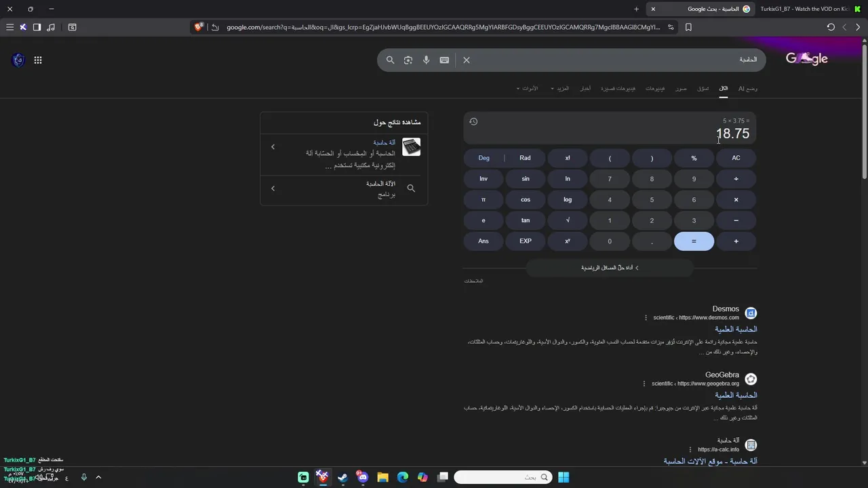Click the sin function button
Screen dimensions: 868x488
pyautogui.click(x=525, y=179)
